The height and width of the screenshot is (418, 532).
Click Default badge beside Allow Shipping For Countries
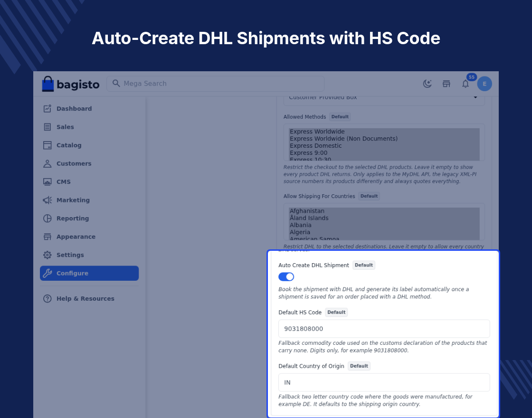(369, 196)
